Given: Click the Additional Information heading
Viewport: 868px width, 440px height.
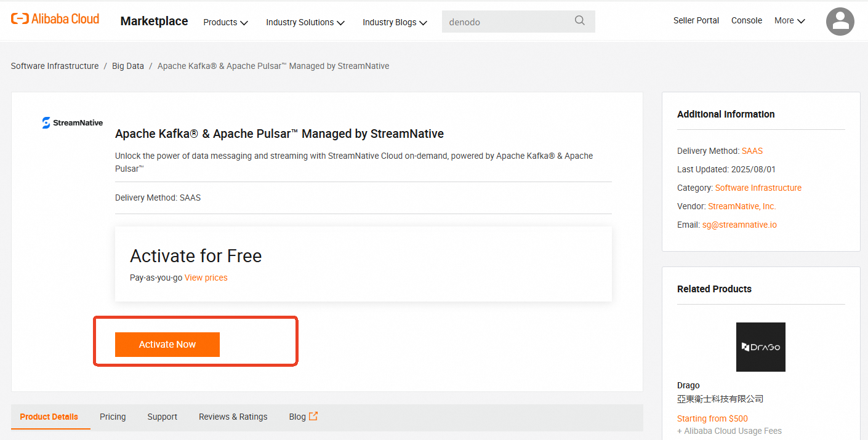Looking at the screenshot, I should pyautogui.click(x=726, y=114).
